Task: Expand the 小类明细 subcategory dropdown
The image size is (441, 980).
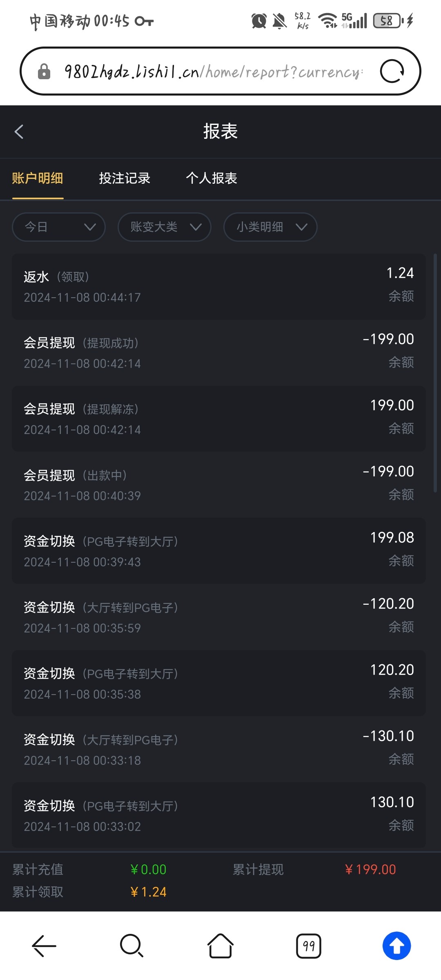Action: click(270, 227)
